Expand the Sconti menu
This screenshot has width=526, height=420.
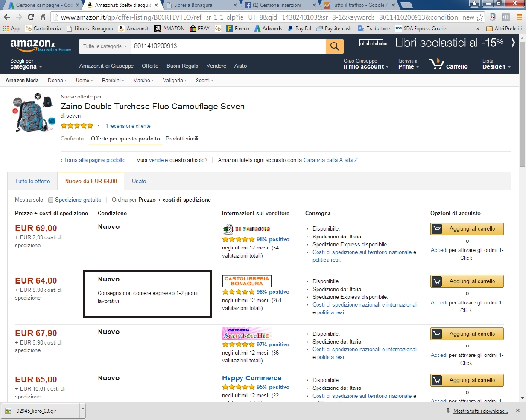204,80
